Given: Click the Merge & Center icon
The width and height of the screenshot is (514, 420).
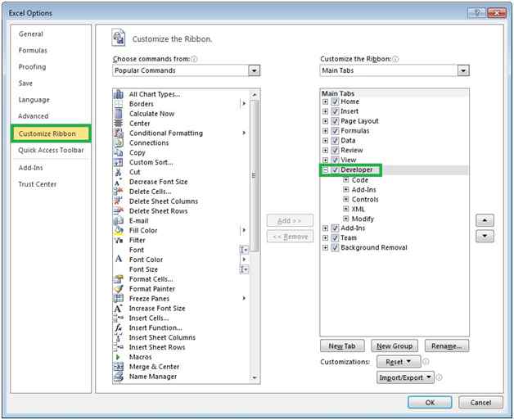Looking at the screenshot, I should point(119,367).
